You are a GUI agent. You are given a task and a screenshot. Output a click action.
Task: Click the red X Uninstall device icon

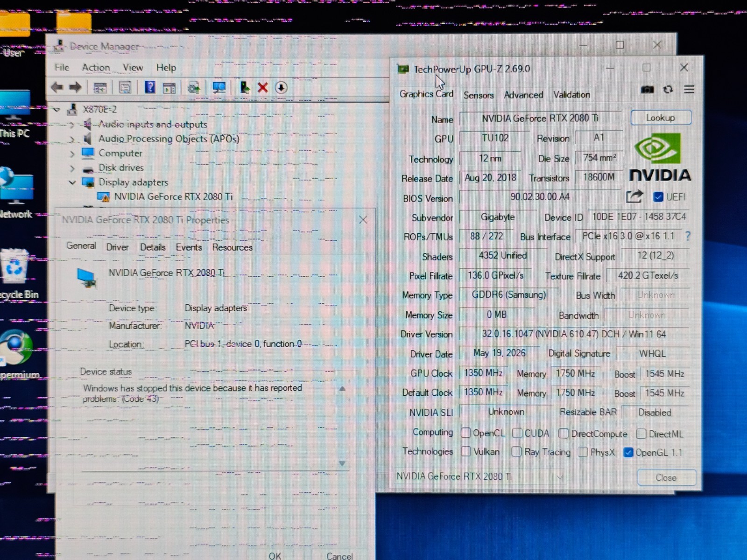(x=263, y=88)
